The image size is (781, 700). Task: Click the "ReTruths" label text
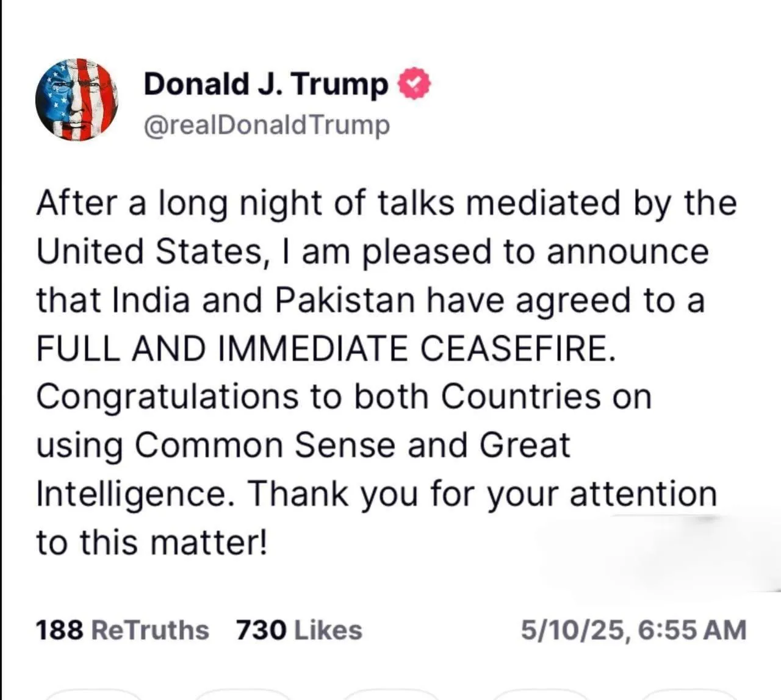point(149,630)
